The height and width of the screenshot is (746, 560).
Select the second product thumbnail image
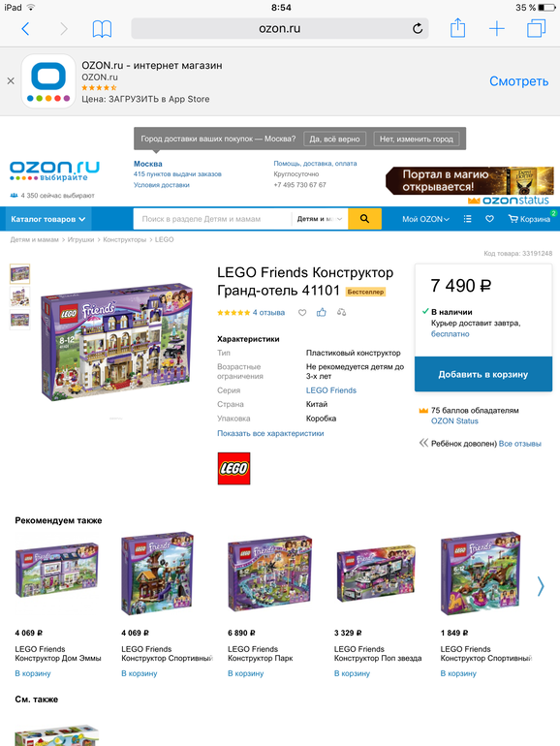point(20,296)
